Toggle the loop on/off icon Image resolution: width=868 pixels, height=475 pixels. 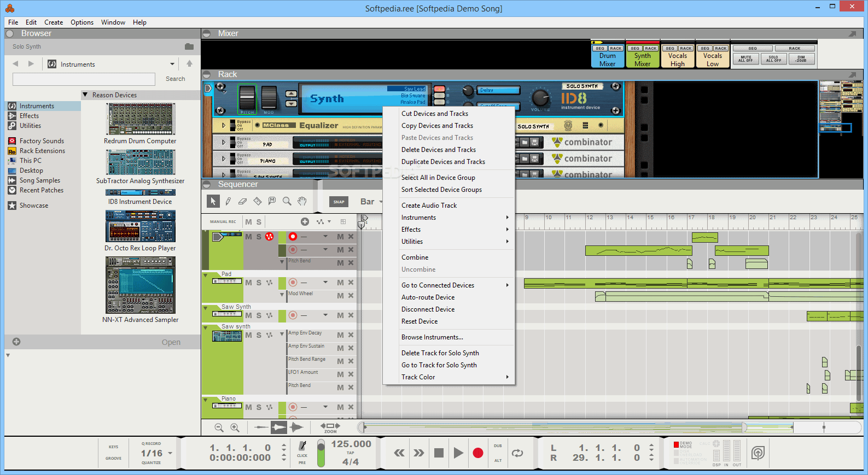pos(517,453)
